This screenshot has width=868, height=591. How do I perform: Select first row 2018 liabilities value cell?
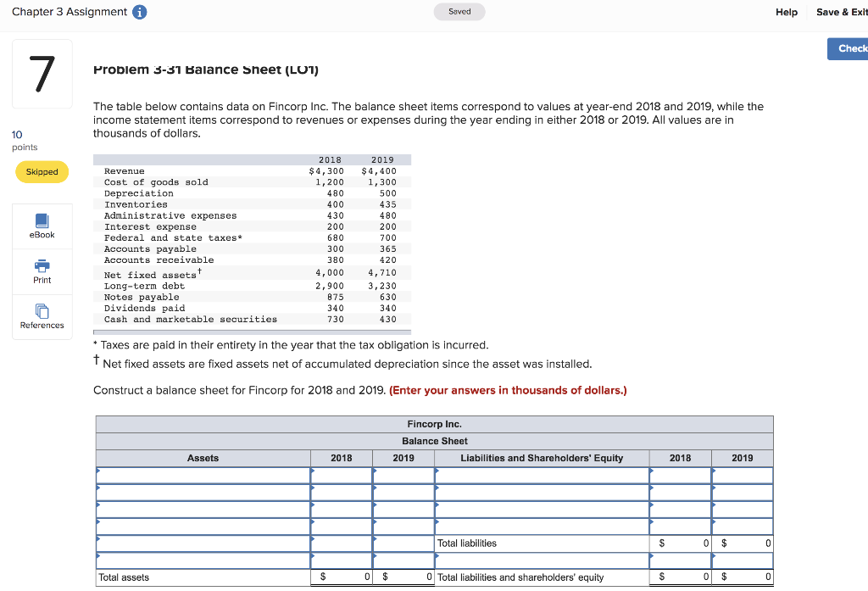(681, 475)
